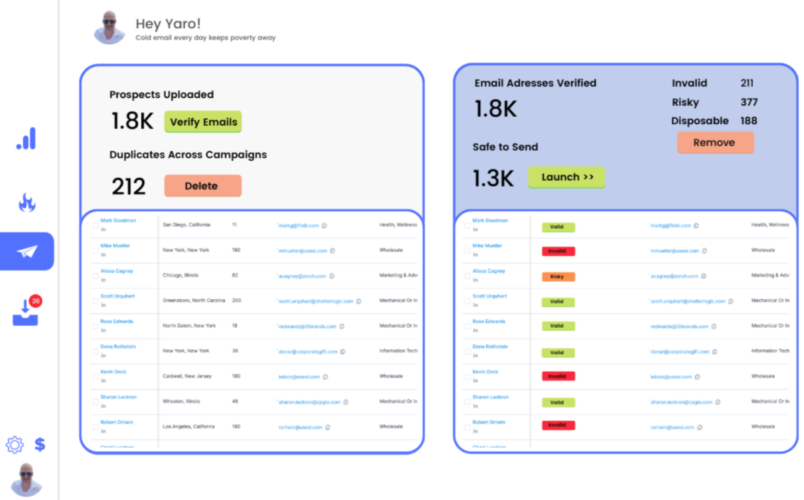Open the analytics bar chart sidebar icon
Image resolution: width=804 pixels, height=500 pixels.
26,138
